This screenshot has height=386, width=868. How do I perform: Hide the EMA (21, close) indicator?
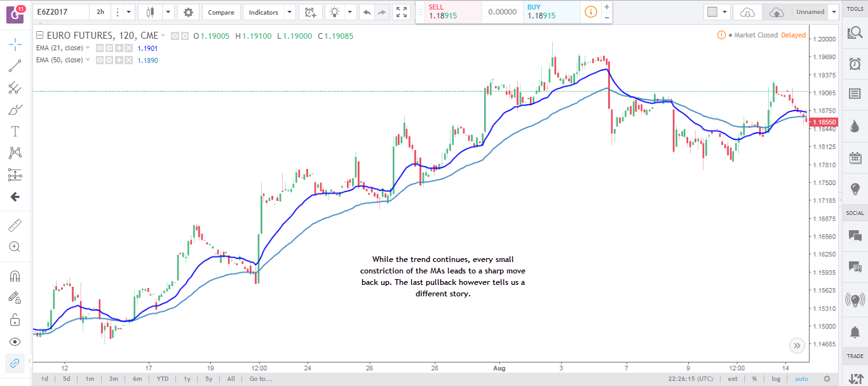99,48
